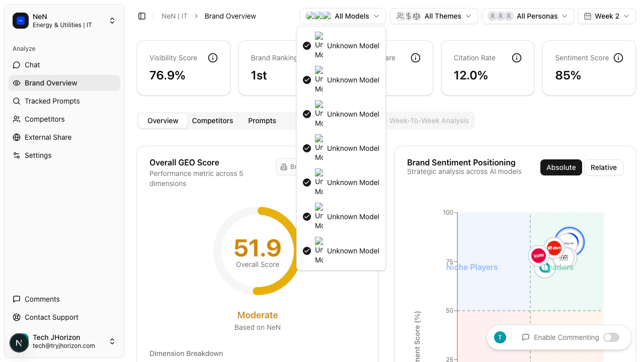Select Relative positioning view

click(x=604, y=167)
